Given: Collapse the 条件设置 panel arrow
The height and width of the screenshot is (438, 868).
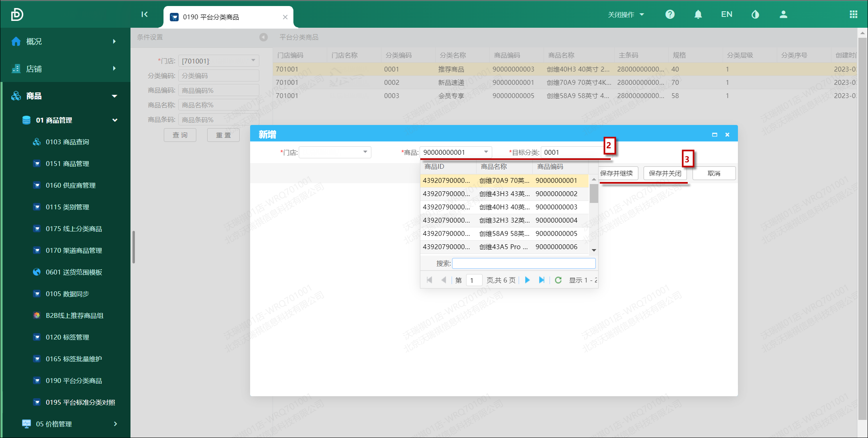Looking at the screenshot, I should (263, 37).
